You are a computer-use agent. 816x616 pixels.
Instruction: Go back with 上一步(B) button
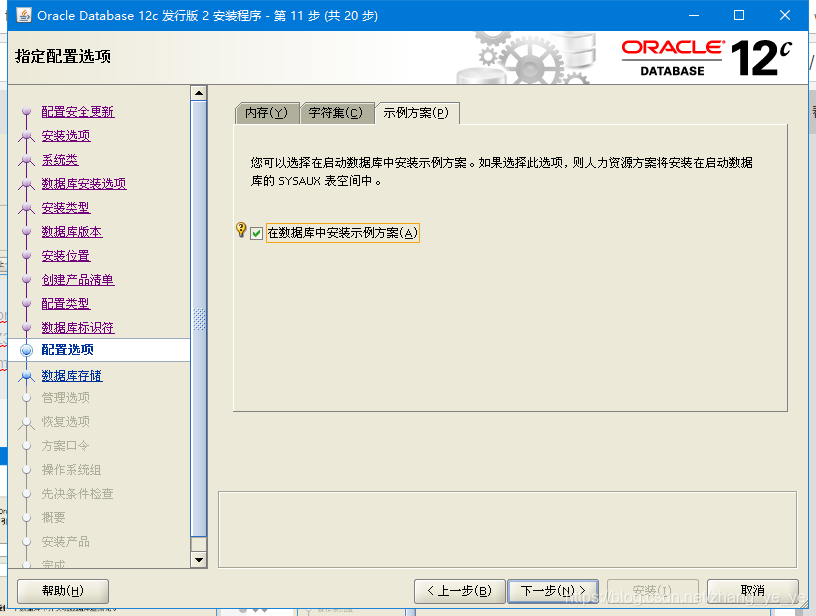[x=460, y=591]
